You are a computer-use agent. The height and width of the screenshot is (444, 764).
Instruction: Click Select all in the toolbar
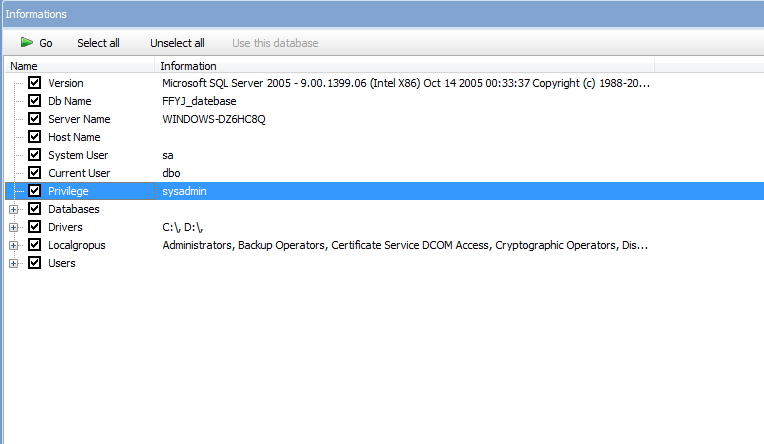(x=98, y=43)
